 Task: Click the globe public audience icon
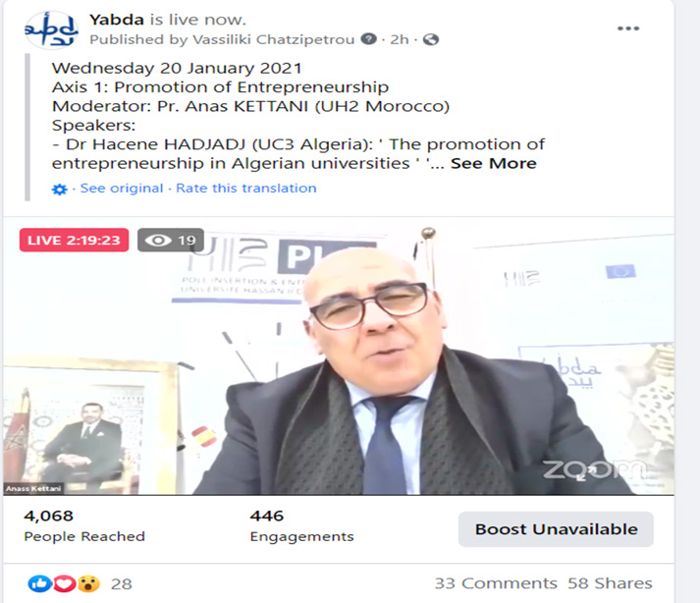[x=431, y=39]
